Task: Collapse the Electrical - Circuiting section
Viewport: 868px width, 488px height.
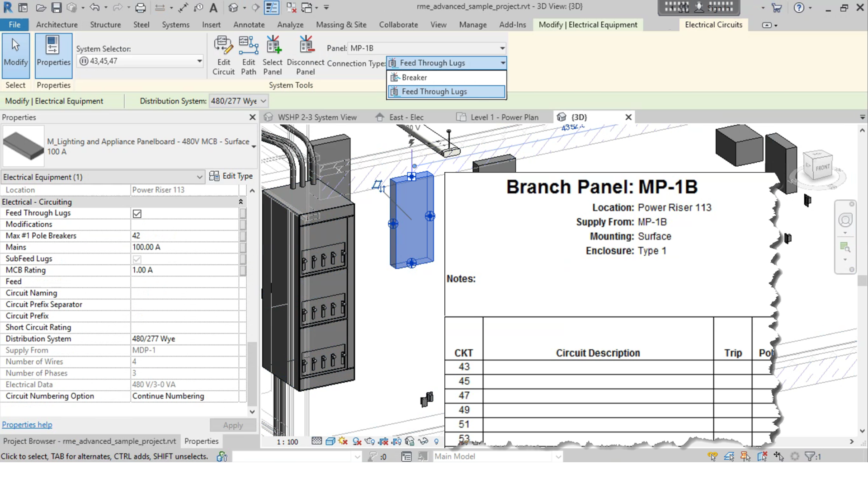Action: [x=241, y=202]
